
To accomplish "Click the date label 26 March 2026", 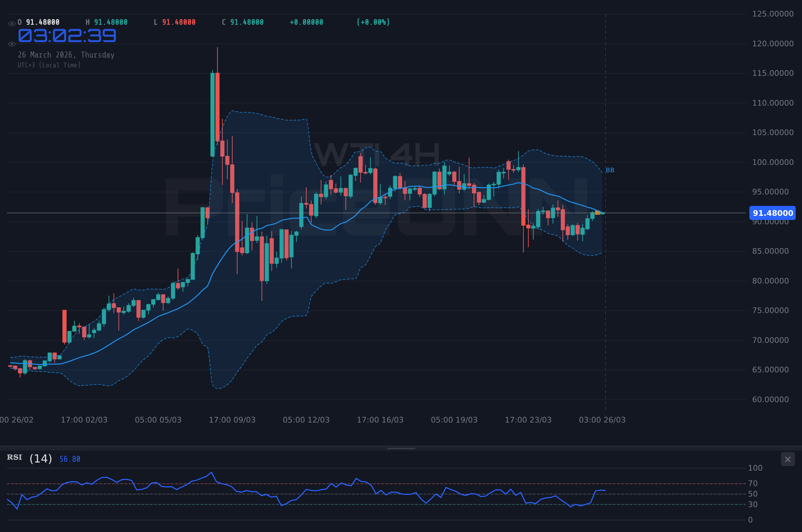I will coord(66,55).
